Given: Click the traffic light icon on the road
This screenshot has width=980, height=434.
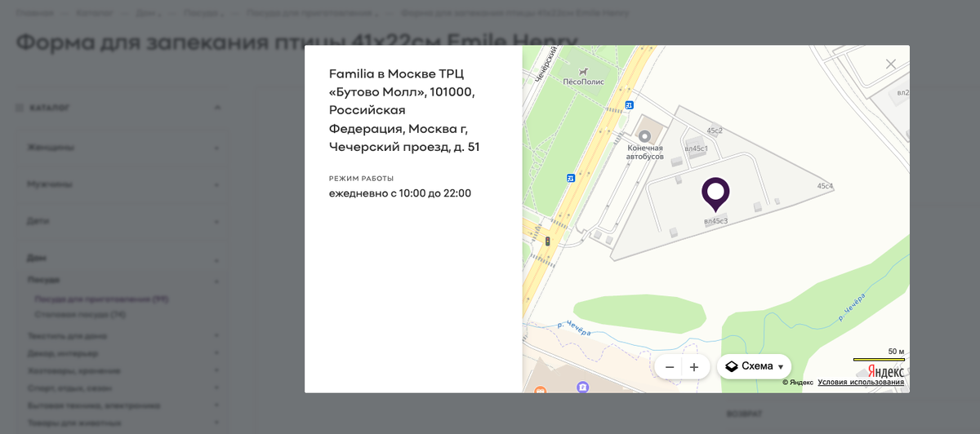Looking at the screenshot, I should (547, 241).
